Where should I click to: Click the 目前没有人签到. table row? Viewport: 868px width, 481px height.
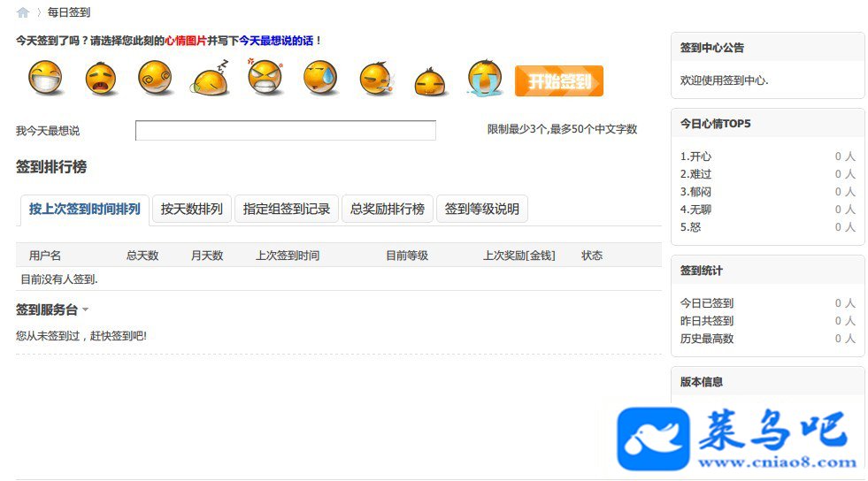(x=339, y=279)
